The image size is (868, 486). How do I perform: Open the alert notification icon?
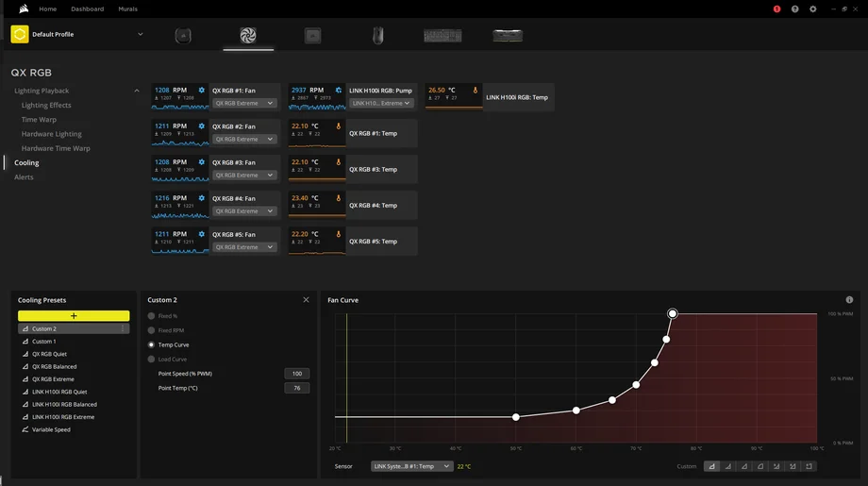[776, 8]
